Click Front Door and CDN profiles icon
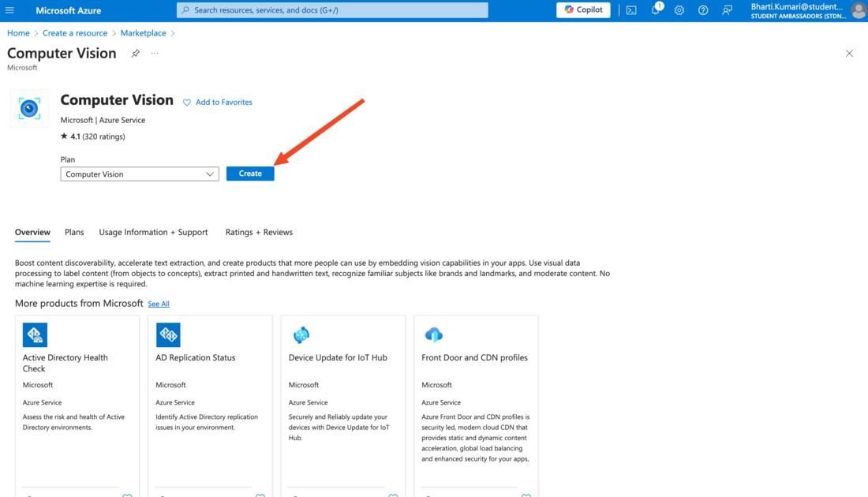The image size is (868, 497). 434,334
